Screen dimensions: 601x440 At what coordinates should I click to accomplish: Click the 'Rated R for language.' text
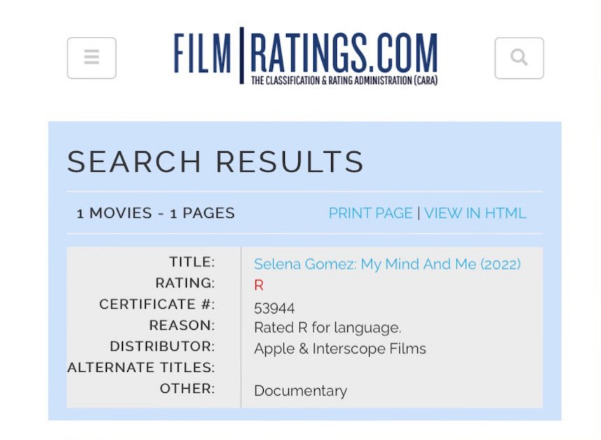pos(327,328)
